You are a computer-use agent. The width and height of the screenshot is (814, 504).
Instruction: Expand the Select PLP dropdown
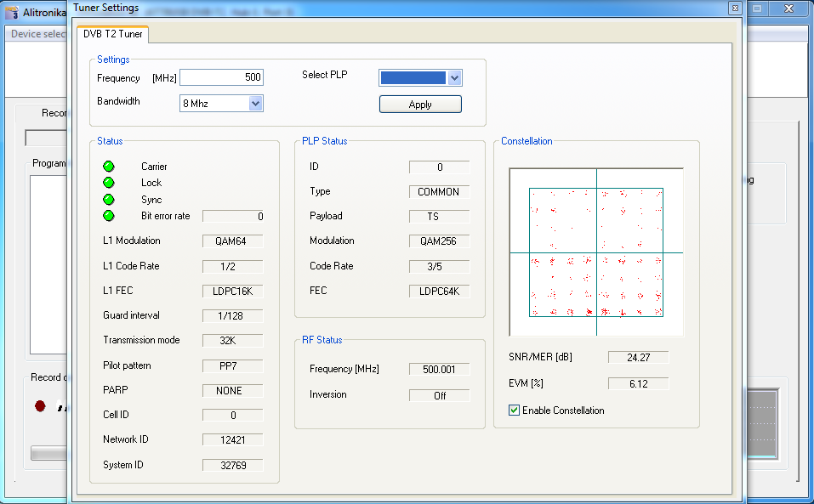tap(454, 78)
